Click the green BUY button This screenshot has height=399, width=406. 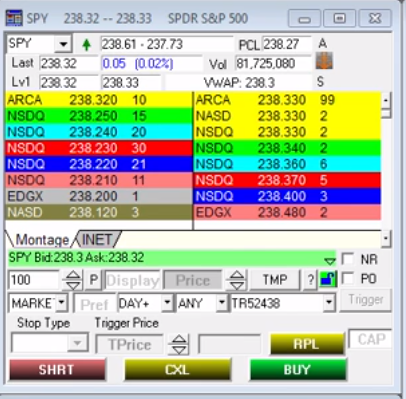pos(298,369)
